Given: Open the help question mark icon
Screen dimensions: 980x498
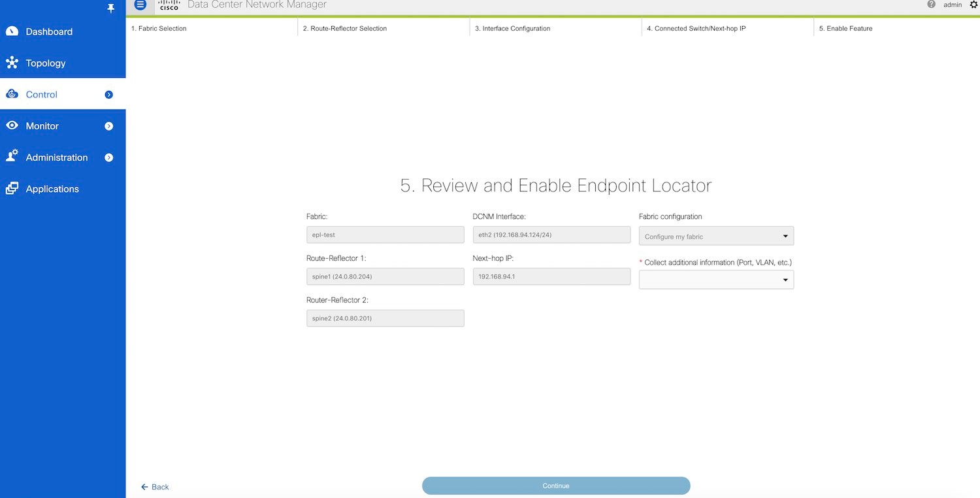Looking at the screenshot, I should pyautogui.click(x=931, y=4).
